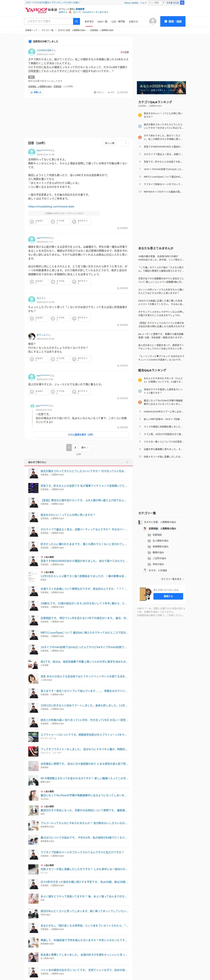Image resolution: width=210 pixels, height=980 pixels.
Task: Select the カテゴリ tab
Action: click(x=89, y=22)
